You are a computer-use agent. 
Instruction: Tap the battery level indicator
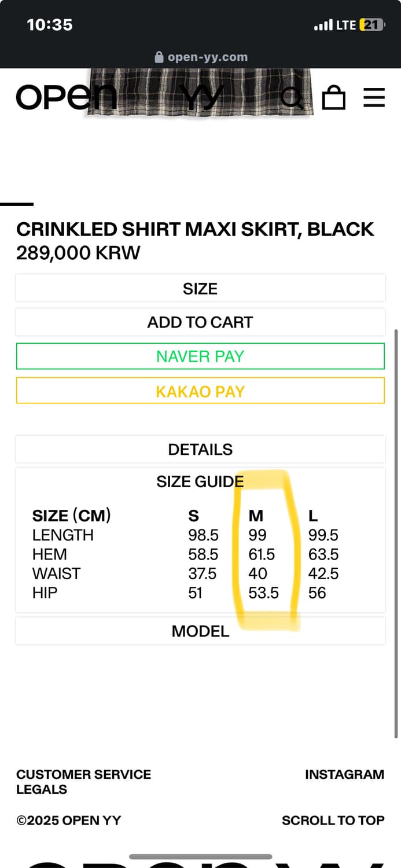click(371, 25)
